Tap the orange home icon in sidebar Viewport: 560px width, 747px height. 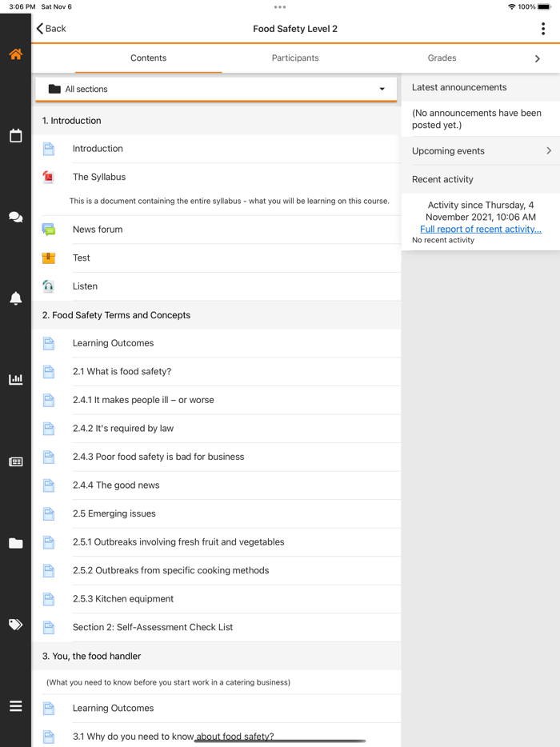coord(15,54)
